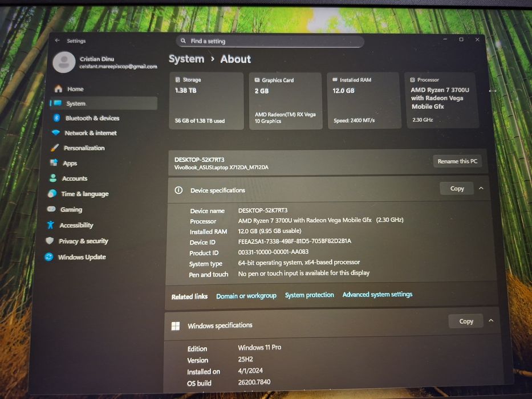Open the Windows Update page
Screen dimensions: 532x399
[82, 257]
